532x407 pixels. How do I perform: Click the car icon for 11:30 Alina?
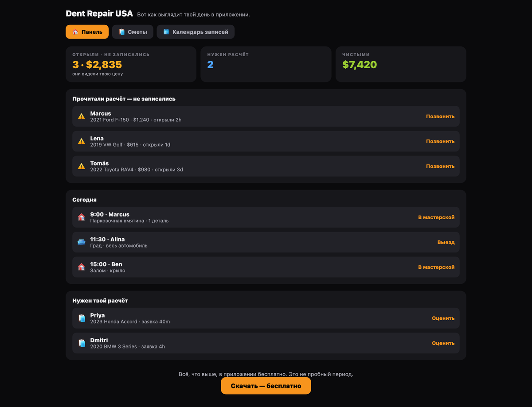click(82, 242)
